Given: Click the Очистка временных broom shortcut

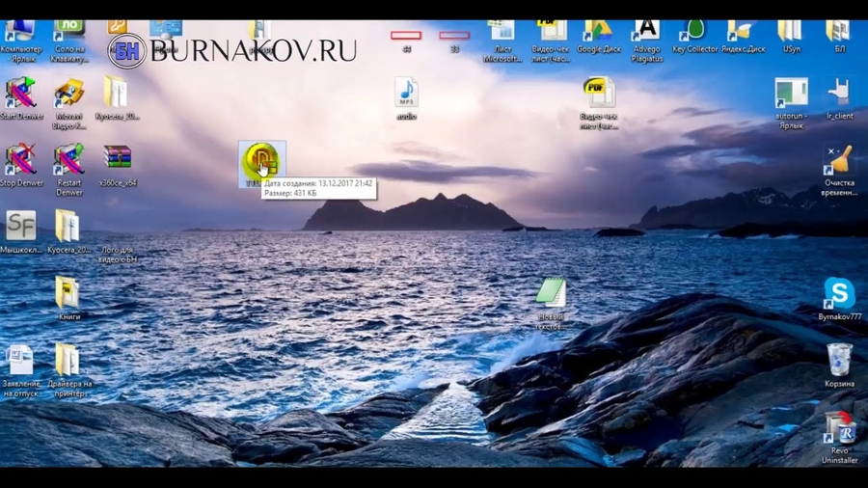Looking at the screenshot, I should (x=839, y=160).
